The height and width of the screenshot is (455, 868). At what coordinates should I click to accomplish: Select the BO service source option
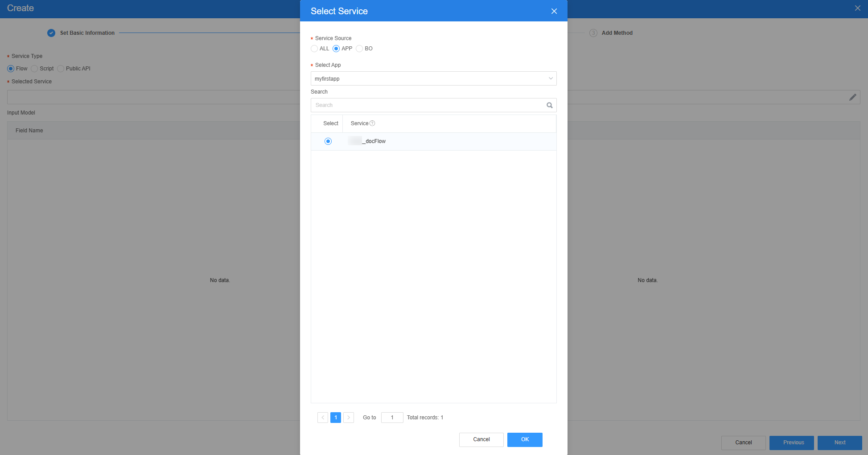coord(359,49)
